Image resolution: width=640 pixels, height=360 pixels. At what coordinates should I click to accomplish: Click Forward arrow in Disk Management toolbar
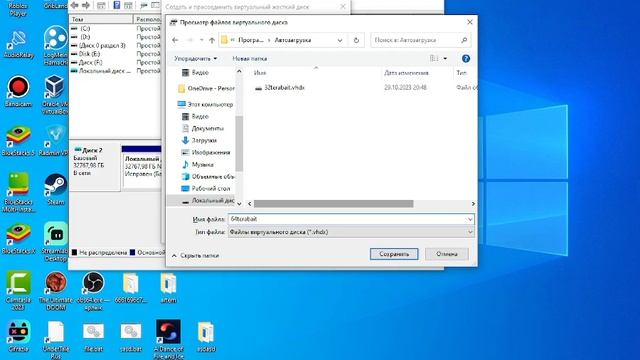[86, 5]
